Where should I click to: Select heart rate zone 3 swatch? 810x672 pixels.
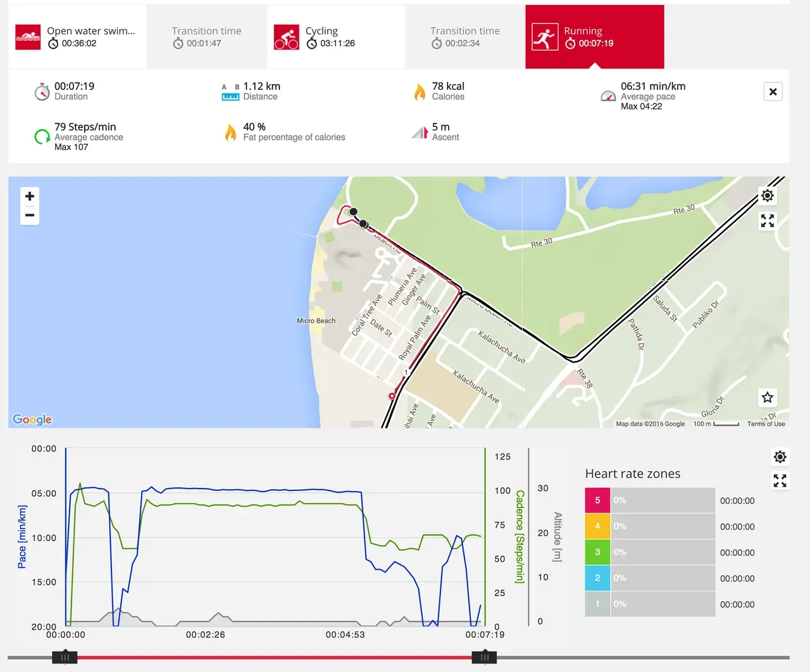tap(597, 552)
